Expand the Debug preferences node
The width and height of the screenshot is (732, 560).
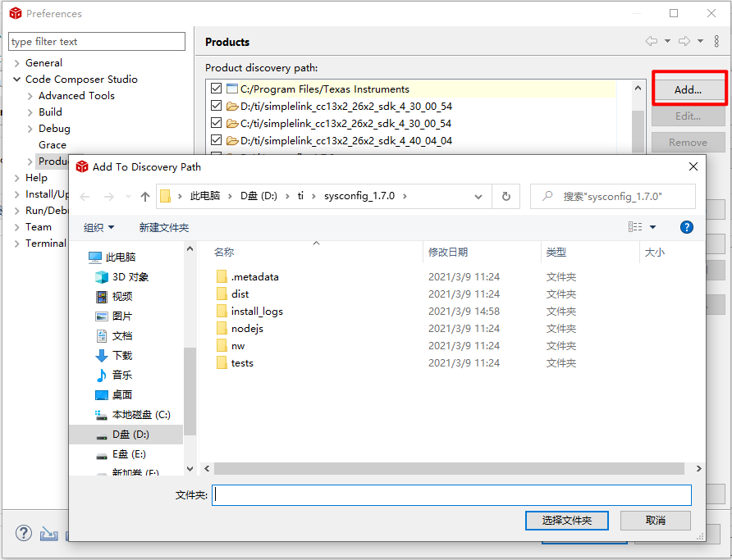click(x=30, y=129)
